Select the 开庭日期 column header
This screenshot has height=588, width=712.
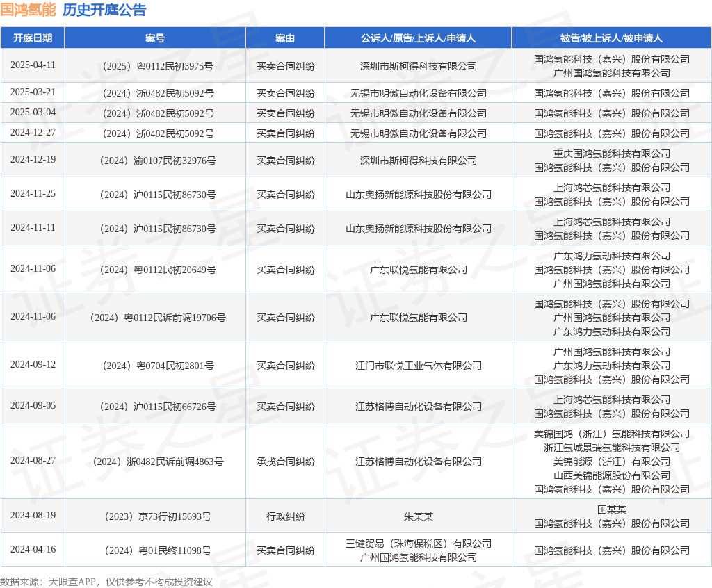pos(33,38)
